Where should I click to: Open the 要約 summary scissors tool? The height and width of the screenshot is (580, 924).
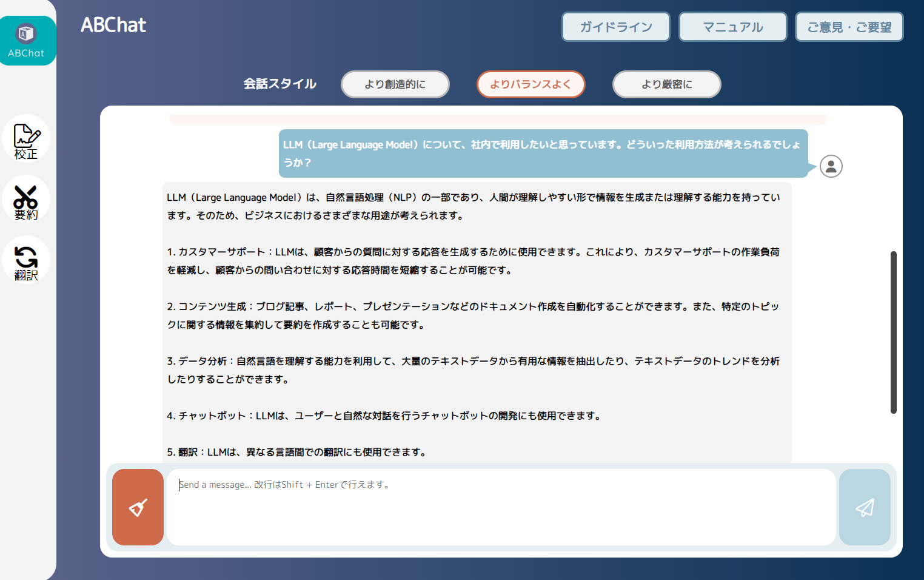26,201
